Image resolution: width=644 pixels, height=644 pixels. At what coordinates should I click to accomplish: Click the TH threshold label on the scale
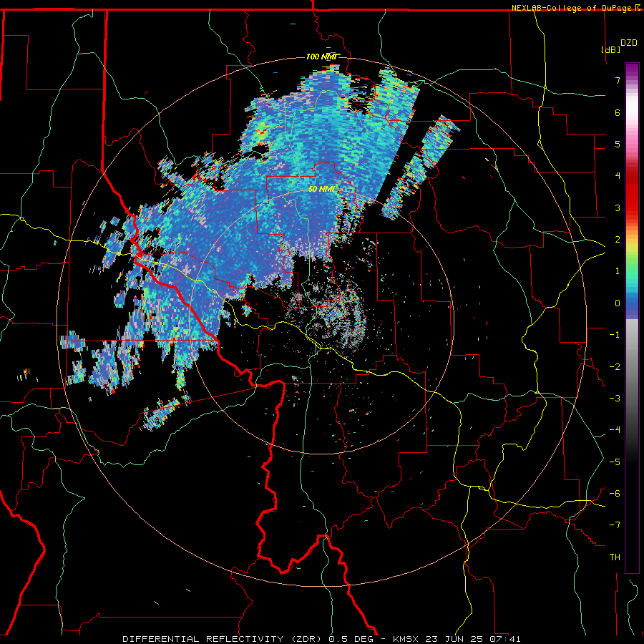[615, 557]
